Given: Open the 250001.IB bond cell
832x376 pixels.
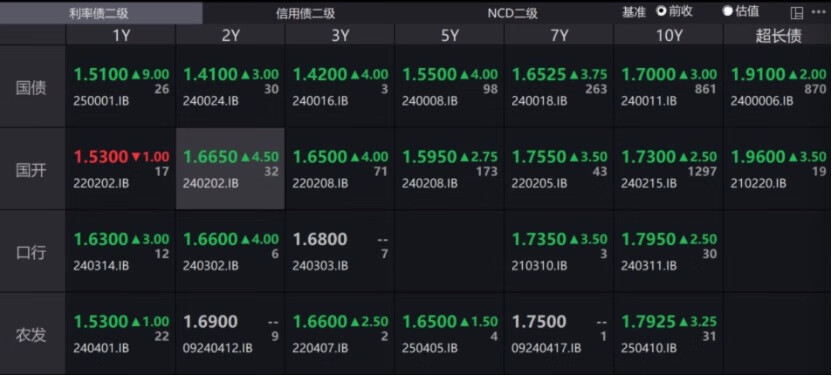Looking at the screenshot, I should click(121, 87).
